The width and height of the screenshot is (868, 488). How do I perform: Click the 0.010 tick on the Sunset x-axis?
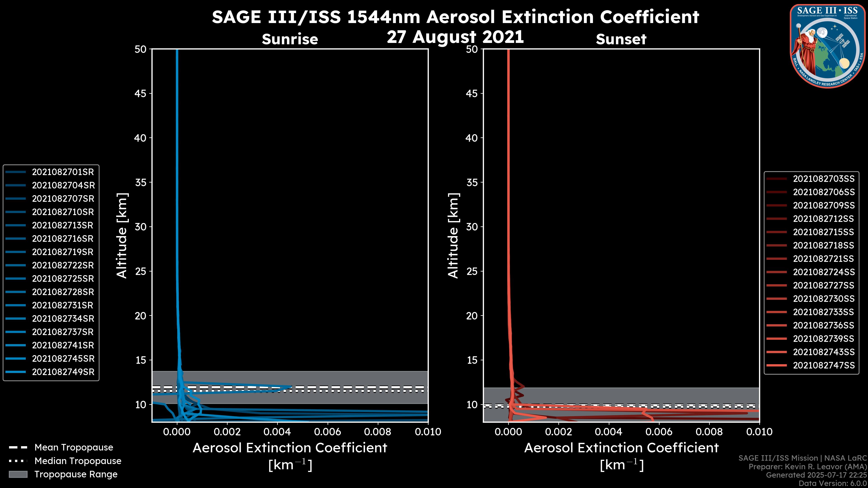[759, 432]
